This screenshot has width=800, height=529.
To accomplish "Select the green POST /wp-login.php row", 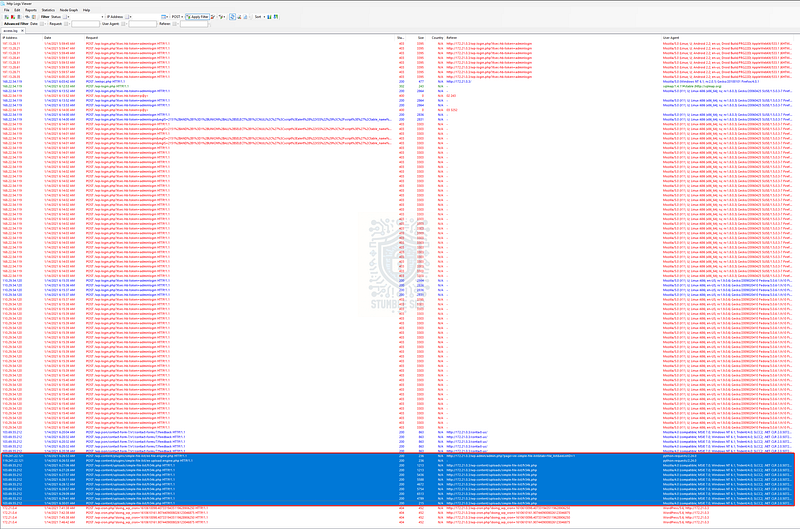I will point(398,86).
